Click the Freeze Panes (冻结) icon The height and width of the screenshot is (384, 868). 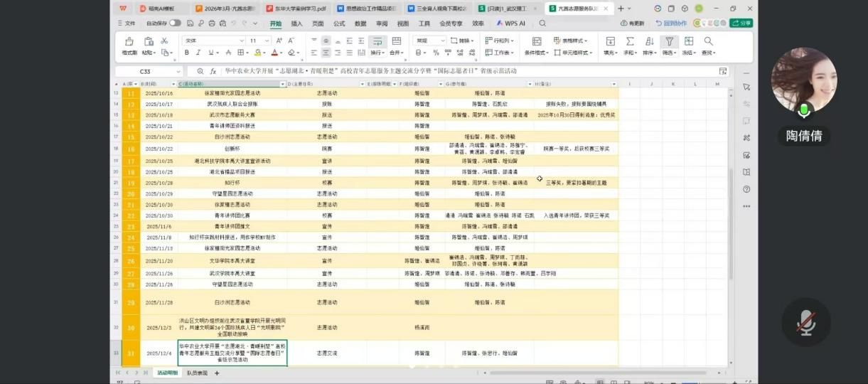click(x=688, y=41)
